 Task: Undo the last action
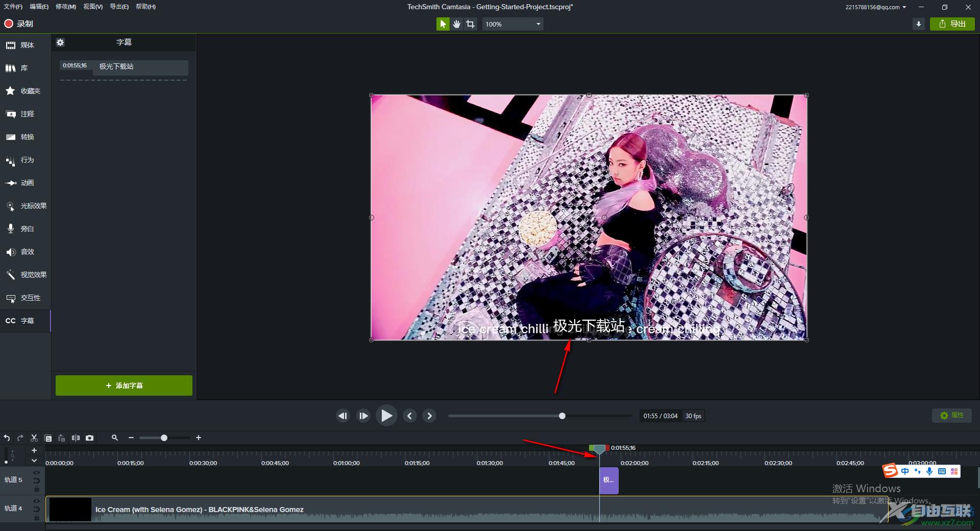(x=7, y=438)
